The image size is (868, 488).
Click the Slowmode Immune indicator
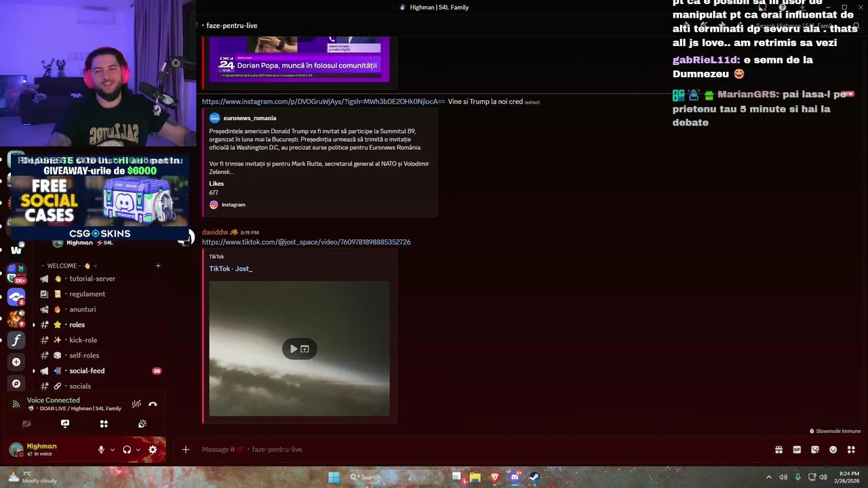click(x=835, y=431)
